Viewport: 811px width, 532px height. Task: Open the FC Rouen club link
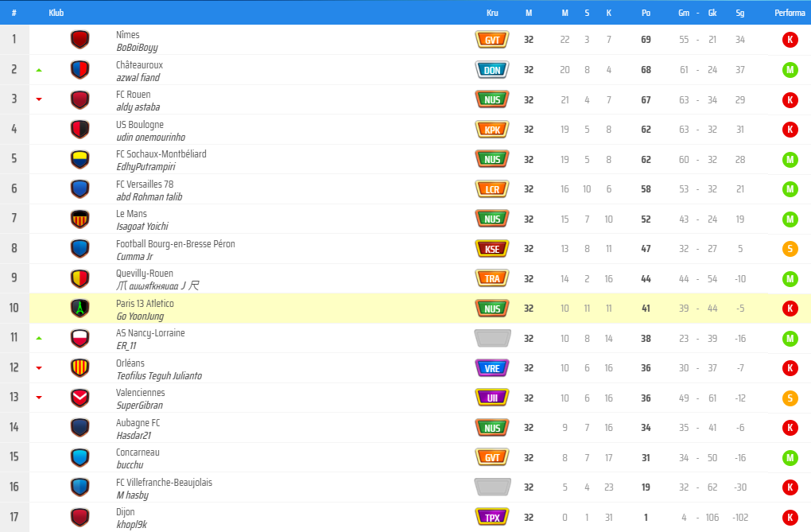134,94
